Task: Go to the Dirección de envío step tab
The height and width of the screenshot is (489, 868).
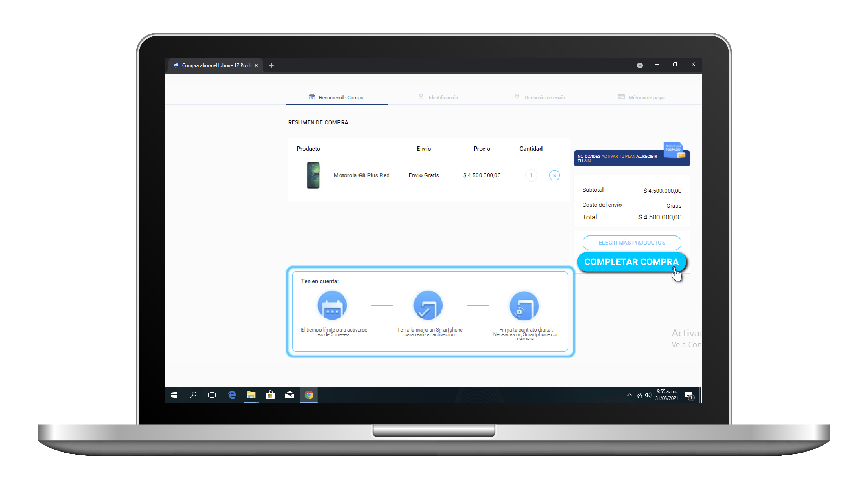Action: [539, 98]
